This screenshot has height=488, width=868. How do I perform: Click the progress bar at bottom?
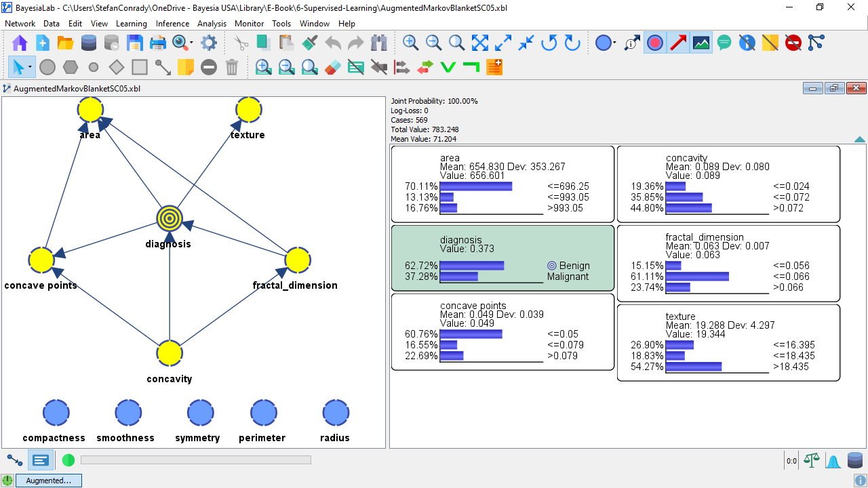196,460
